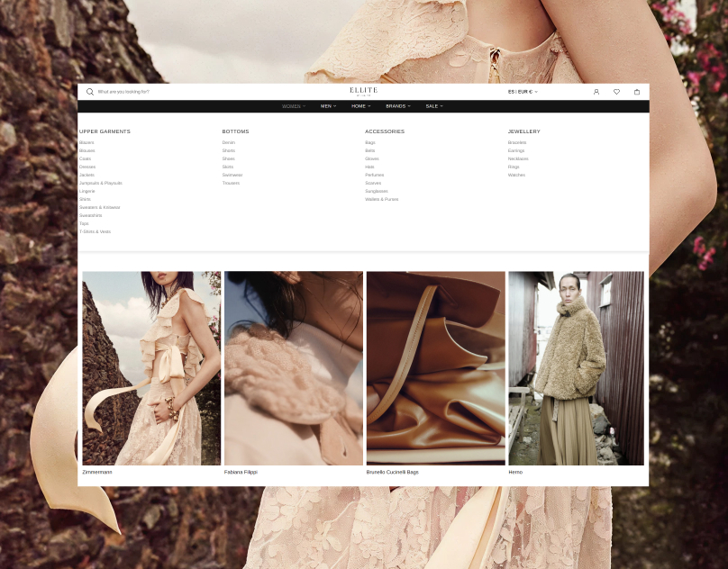This screenshot has height=569, width=728.
Task: Select Wallets & Purses in Accessories
Action: pos(381,199)
